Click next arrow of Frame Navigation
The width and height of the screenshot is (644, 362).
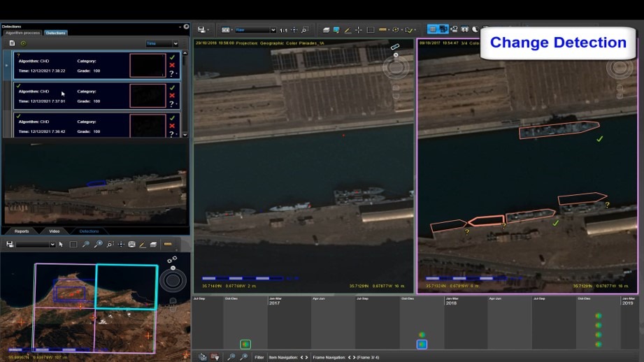click(x=354, y=357)
